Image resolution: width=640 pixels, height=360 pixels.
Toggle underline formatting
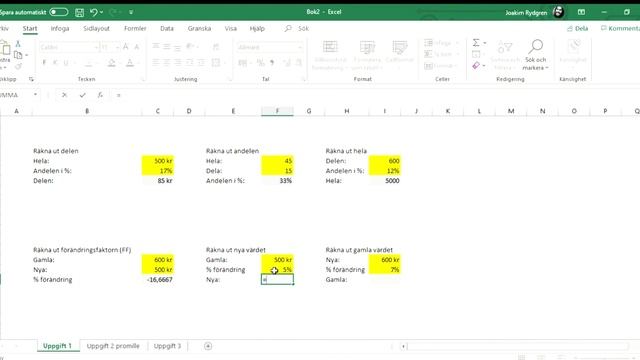66,63
